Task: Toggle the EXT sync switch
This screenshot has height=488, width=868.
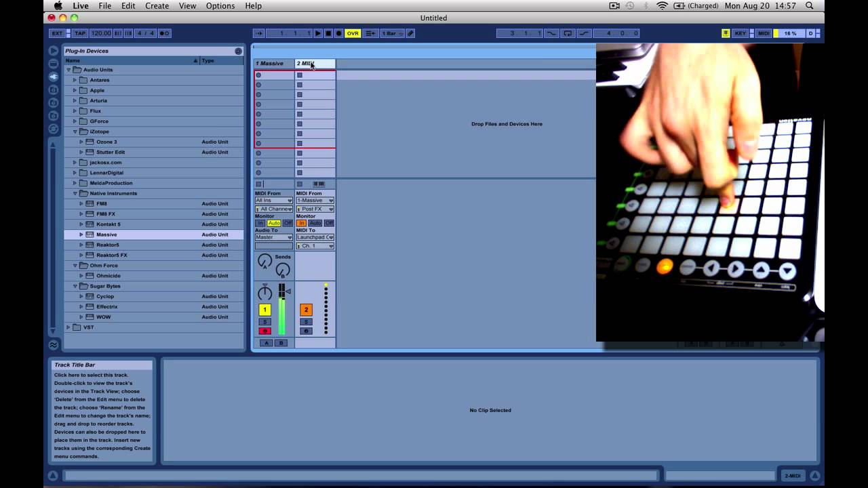Action: pos(58,33)
